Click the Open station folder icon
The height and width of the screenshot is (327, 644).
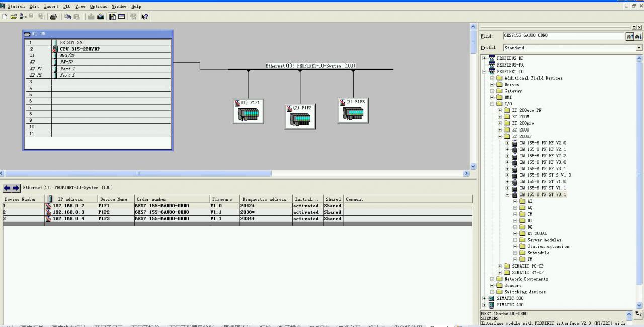pos(14,16)
